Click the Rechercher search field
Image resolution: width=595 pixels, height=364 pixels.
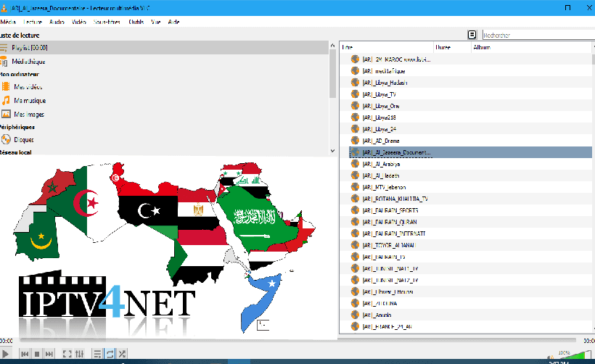pyautogui.click(x=538, y=36)
